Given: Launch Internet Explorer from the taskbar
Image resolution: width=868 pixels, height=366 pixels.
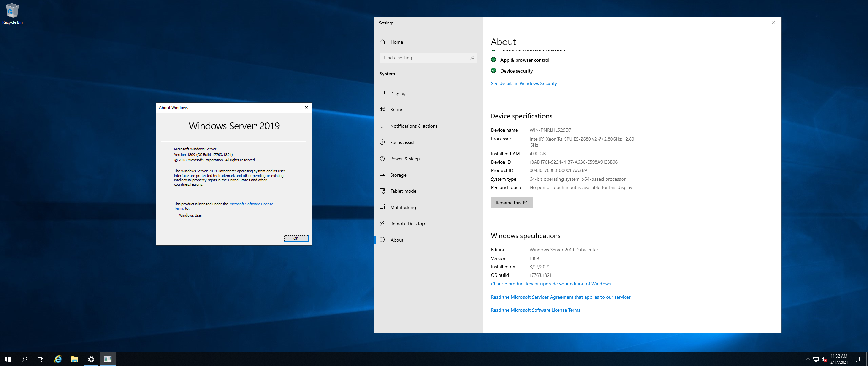Looking at the screenshot, I should pyautogui.click(x=58, y=359).
